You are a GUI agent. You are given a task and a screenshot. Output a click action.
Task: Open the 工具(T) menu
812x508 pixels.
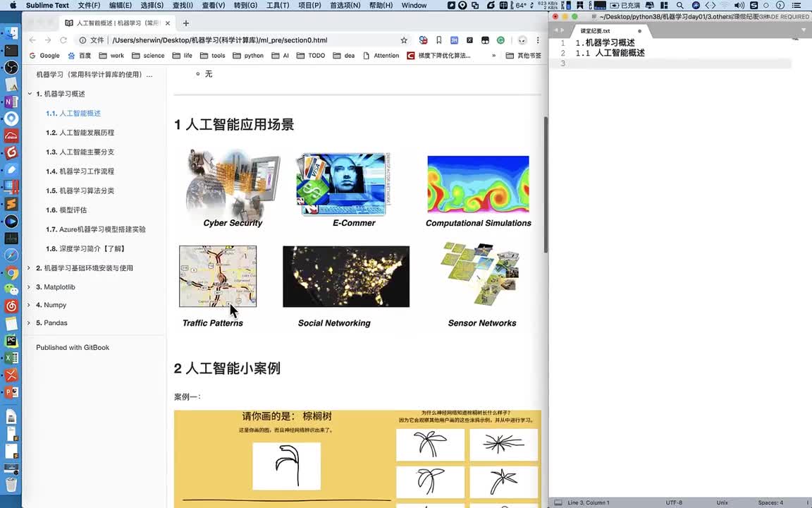pos(278,6)
